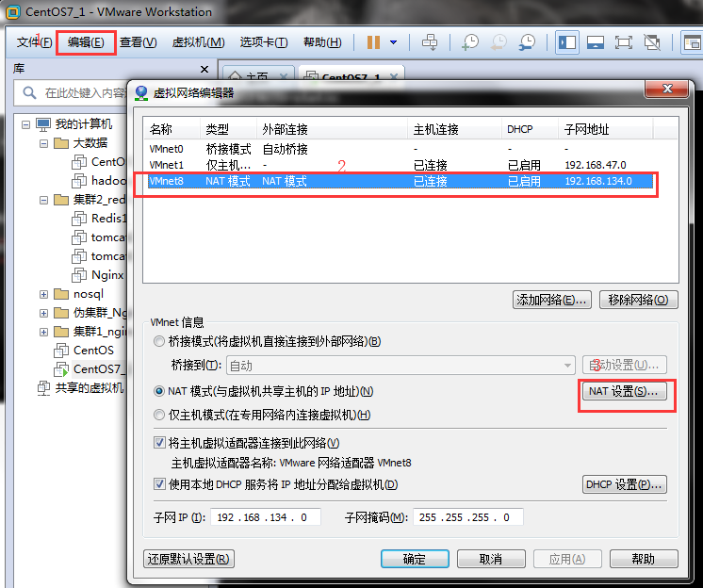
Task: Click the 帮助 button in dialog
Action: point(644,559)
